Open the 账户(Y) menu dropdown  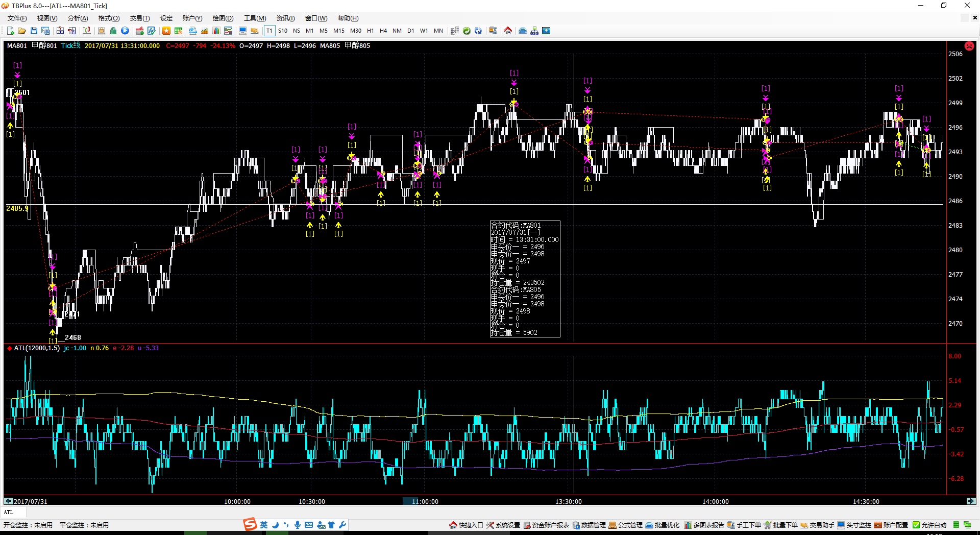click(192, 18)
